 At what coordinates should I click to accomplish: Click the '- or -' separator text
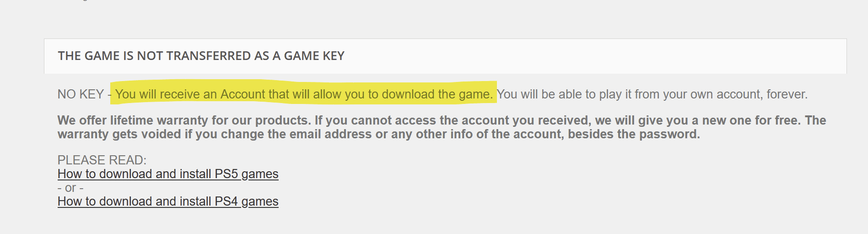70,188
